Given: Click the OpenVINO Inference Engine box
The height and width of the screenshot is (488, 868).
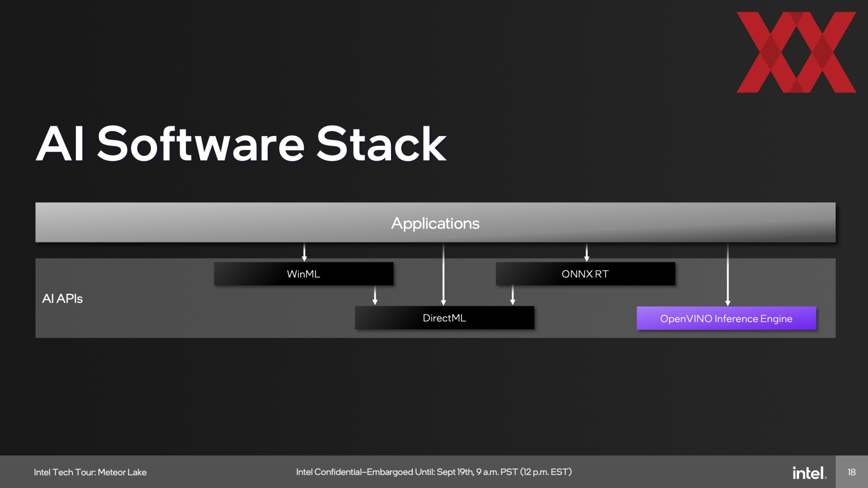Looking at the screenshot, I should pos(726,318).
